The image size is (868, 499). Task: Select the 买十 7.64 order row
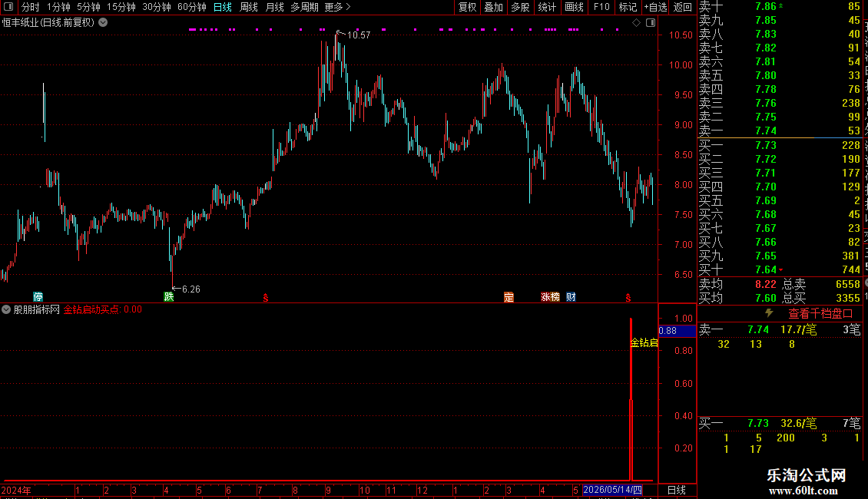pos(780,269)
